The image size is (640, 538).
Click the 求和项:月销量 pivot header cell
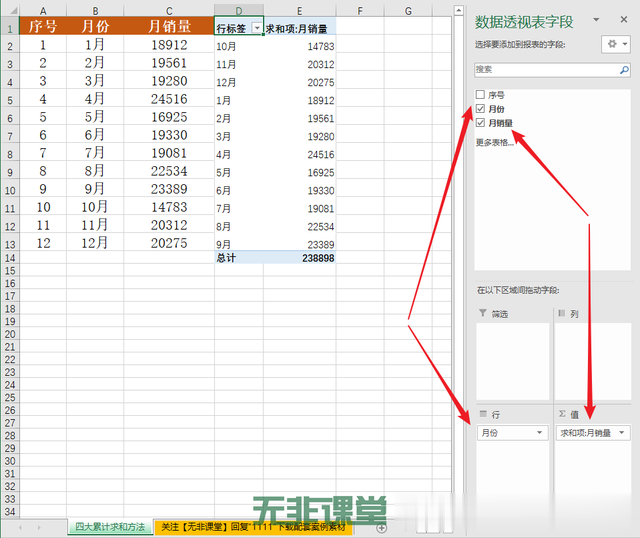pos(300,28)
